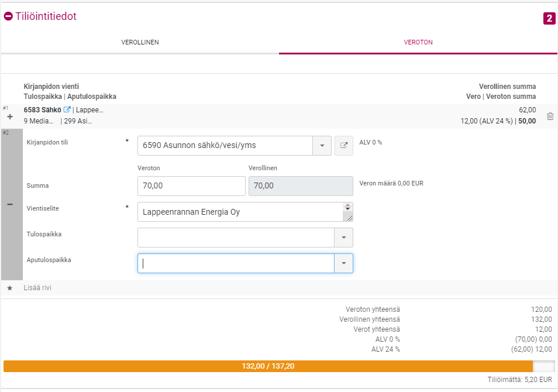Viewport: 558px width, 392px height.
Task: Open external link icon next to 6583 Sähkö
Action: (x=67, y=109)
